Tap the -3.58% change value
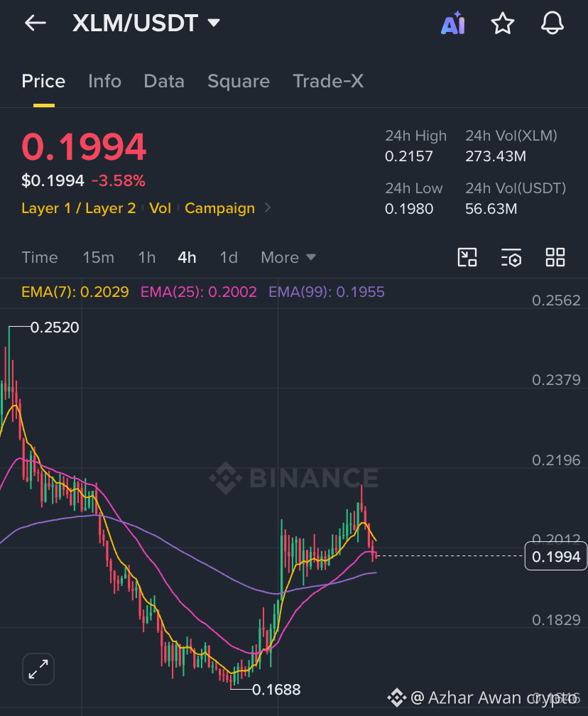Viewport: 588px width, 716px height. [118, 181]
